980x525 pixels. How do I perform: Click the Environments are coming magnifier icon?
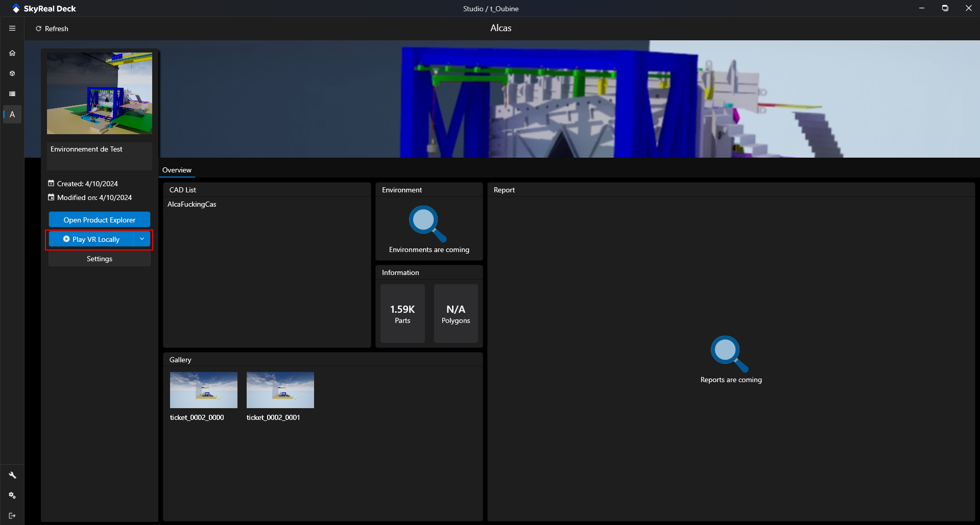(428, 224)
